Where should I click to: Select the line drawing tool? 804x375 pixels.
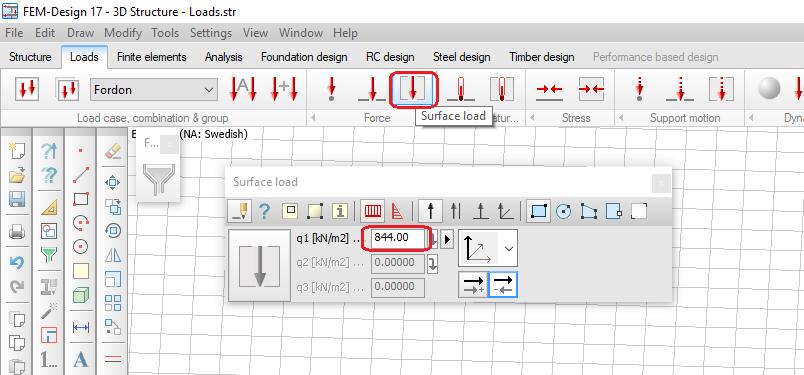(x=81, y=174)
